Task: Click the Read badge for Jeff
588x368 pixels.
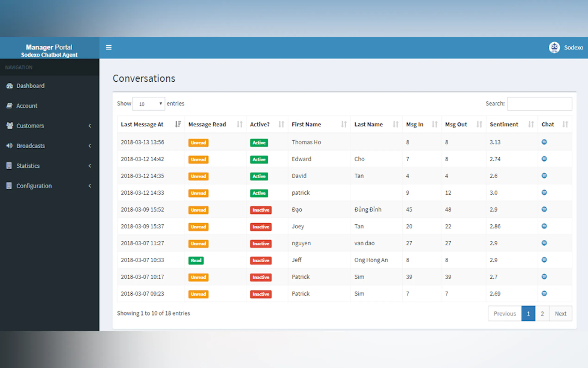Action: pyautogui.click(x=196, y=260)
